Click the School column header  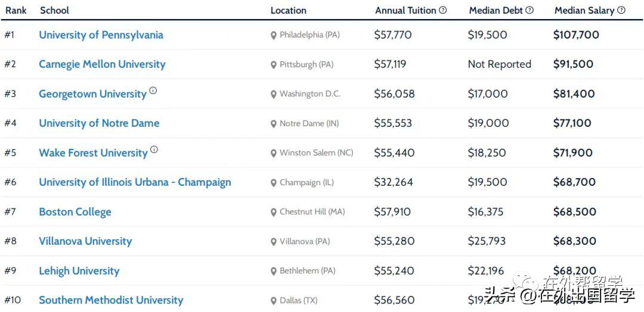[54, 10]
